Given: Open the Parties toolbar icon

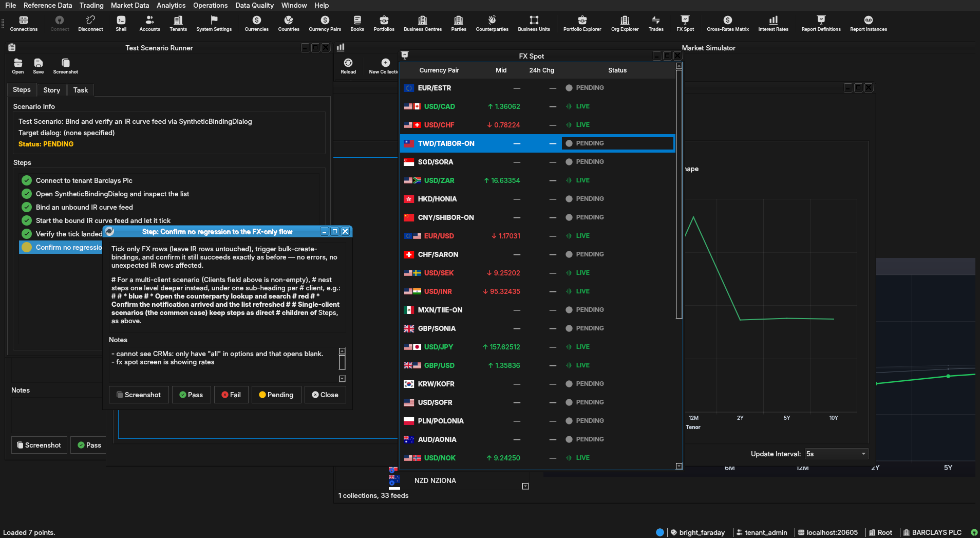Looking at the screenshot, I should tap(459, 24).
